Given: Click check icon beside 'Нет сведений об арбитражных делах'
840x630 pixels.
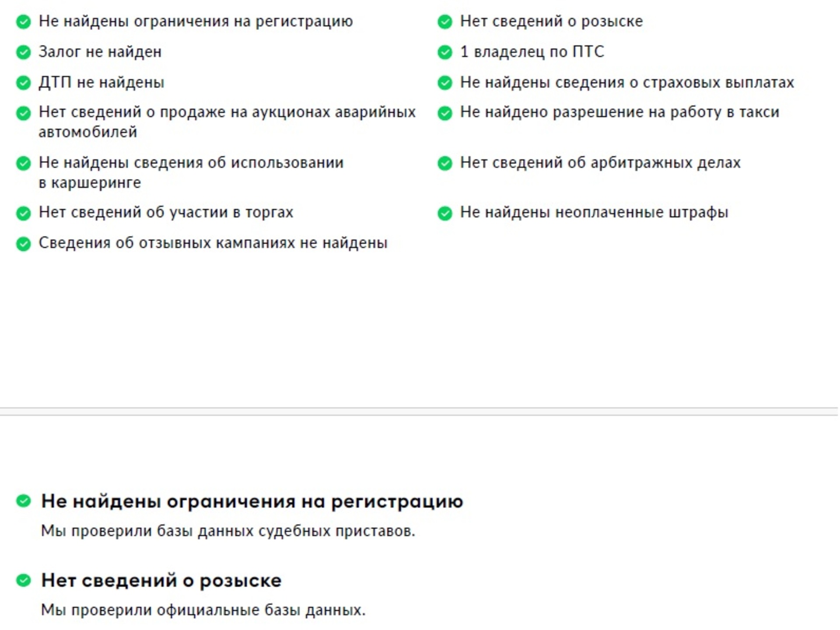Looking at the screenshot, I should 445,164.
